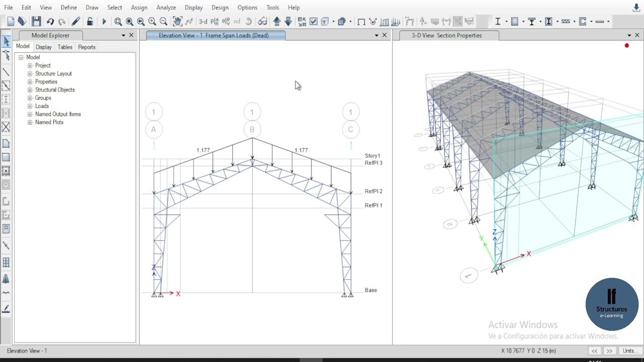Click the Show Undeformed Shape frame icon
Viewport: 644px width, 362px height.
tap(361, 21)
